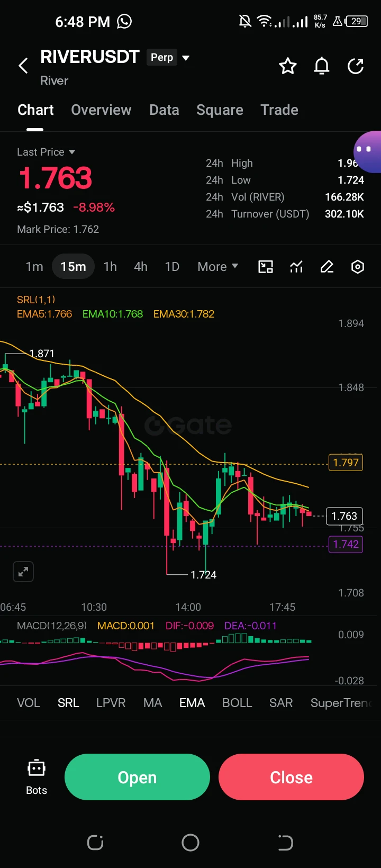Add RIVERUSDT to favorites with star icon
Screen dimensions: 381x868
288,66
